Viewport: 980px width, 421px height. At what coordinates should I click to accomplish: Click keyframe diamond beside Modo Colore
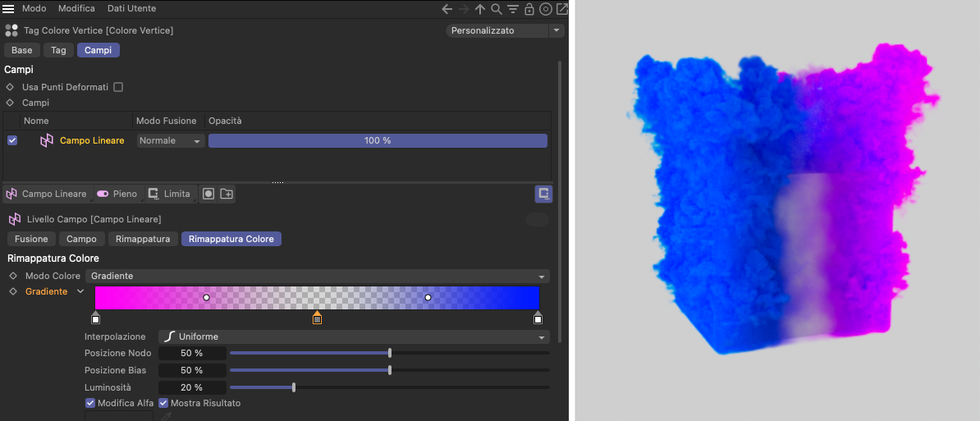[x=13, y=276]
